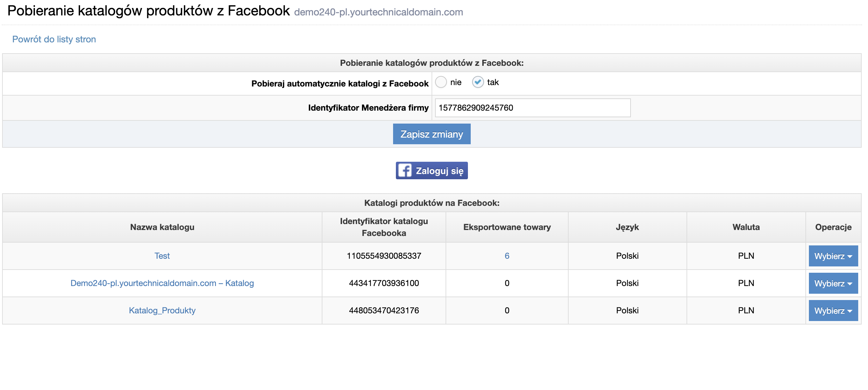Screen dimensions: 868x390
Task: Go back via 'Powrót do listy stron'
Action: 54,39
